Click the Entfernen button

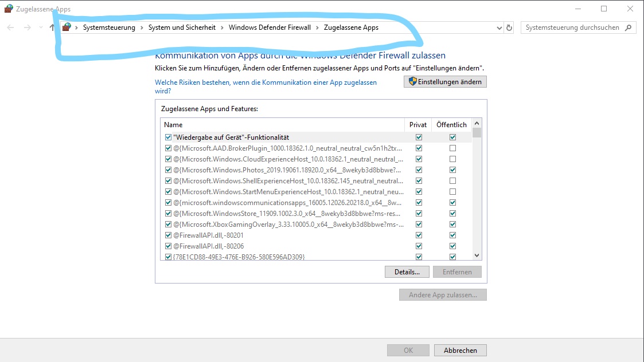(x=457, y=271)
